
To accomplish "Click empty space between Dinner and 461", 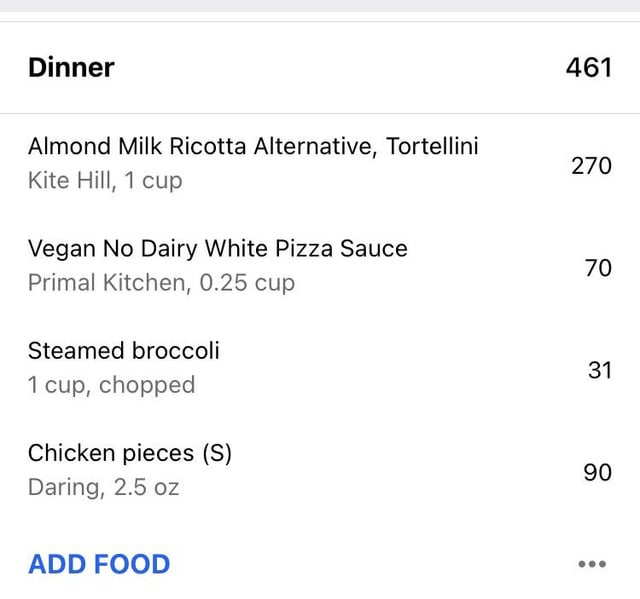I will click(x=340, y=68).
